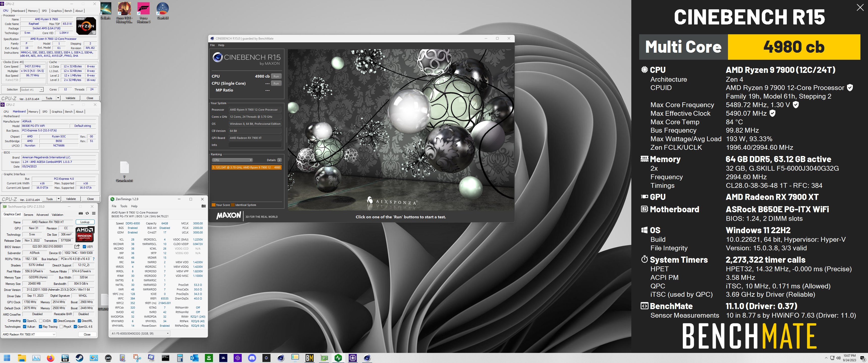Viewport: 868px width, 363px height.
Task: Open the Stellaris desktop shortcut
Action: pyautogui.click(x=105, y=11)
